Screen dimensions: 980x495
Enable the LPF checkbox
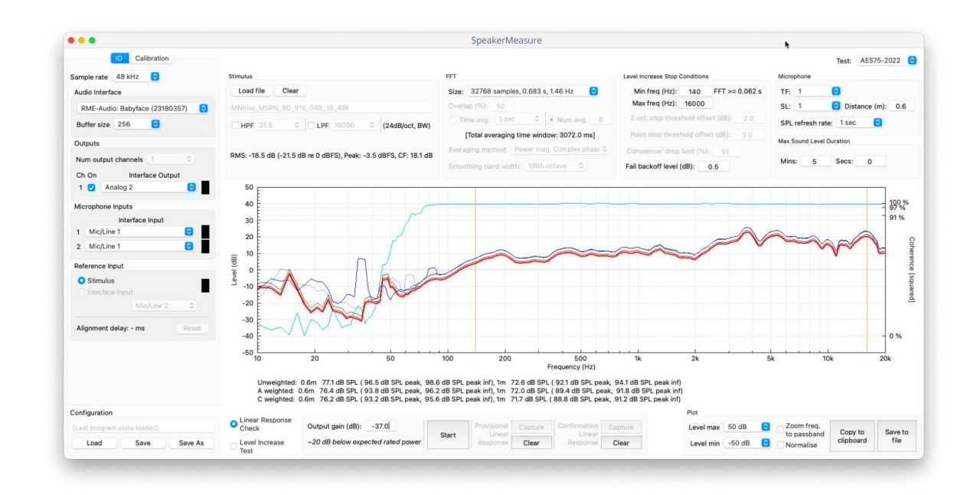(x=311, y=125)
